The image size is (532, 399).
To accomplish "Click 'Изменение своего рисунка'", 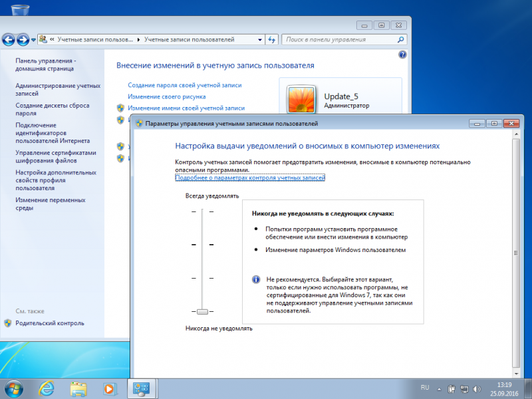I will [x=167, y=96].
